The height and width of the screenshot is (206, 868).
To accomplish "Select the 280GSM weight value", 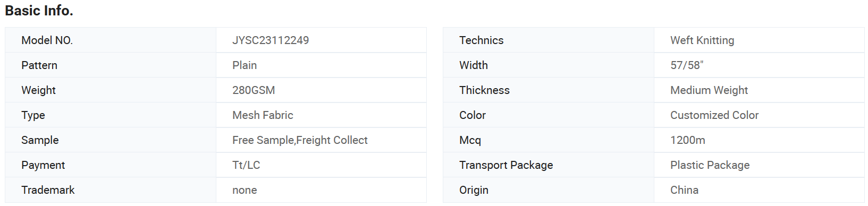I will [254, 90].
